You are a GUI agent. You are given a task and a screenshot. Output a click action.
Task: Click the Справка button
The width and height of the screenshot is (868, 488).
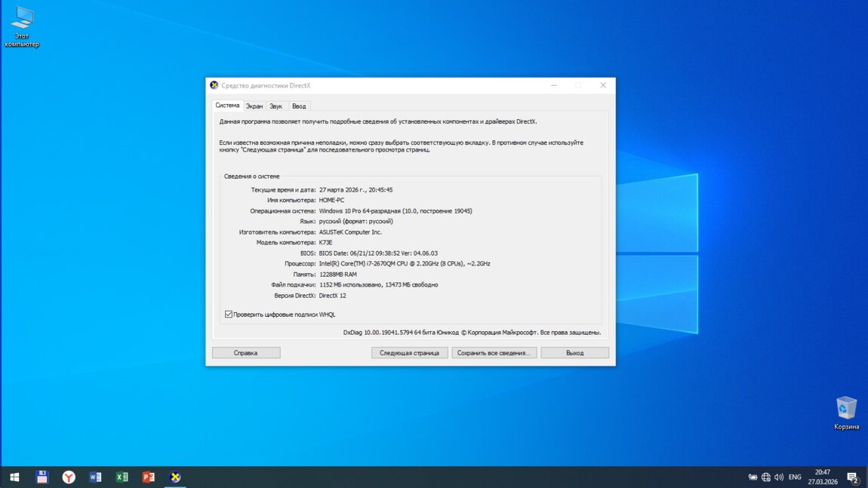tap(246, 353)
